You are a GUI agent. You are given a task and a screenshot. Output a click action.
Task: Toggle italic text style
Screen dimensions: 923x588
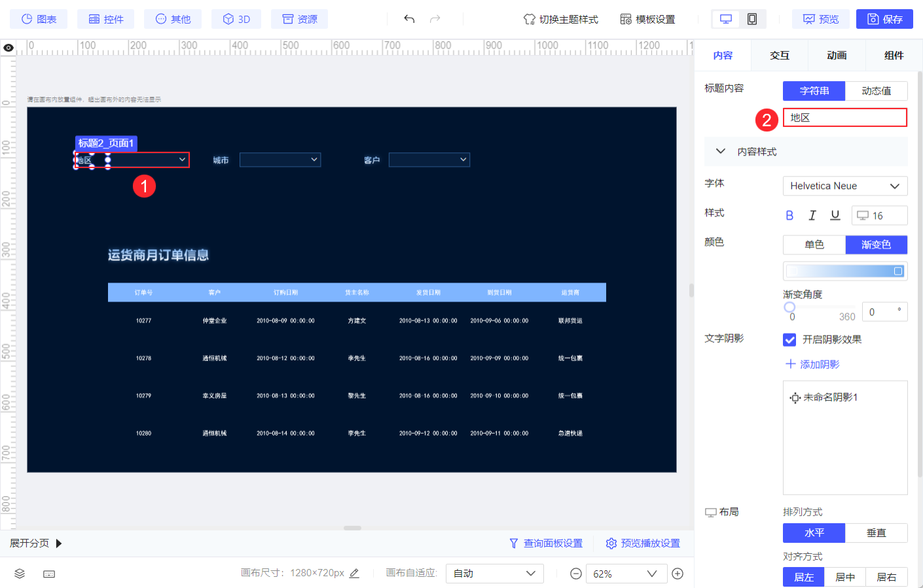tap(812, 215)
